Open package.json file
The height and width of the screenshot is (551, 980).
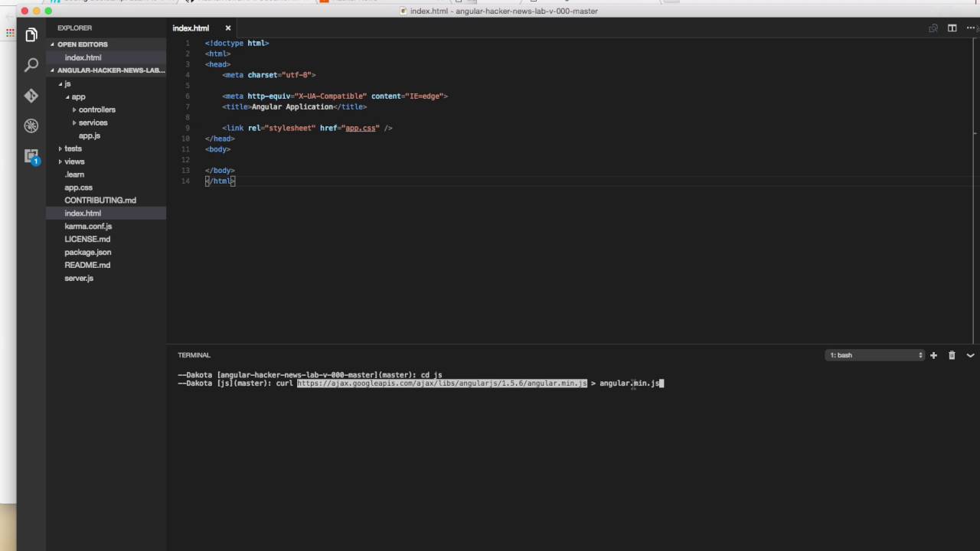pos(87,253)
